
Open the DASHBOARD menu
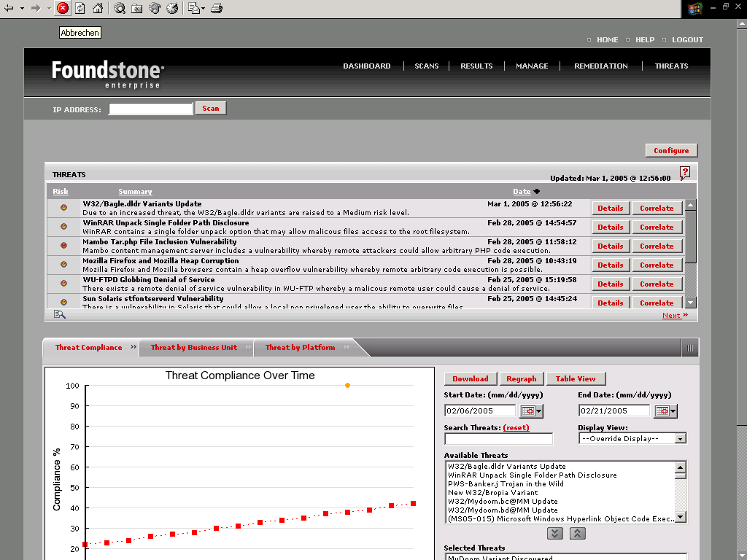click(367, 66)
